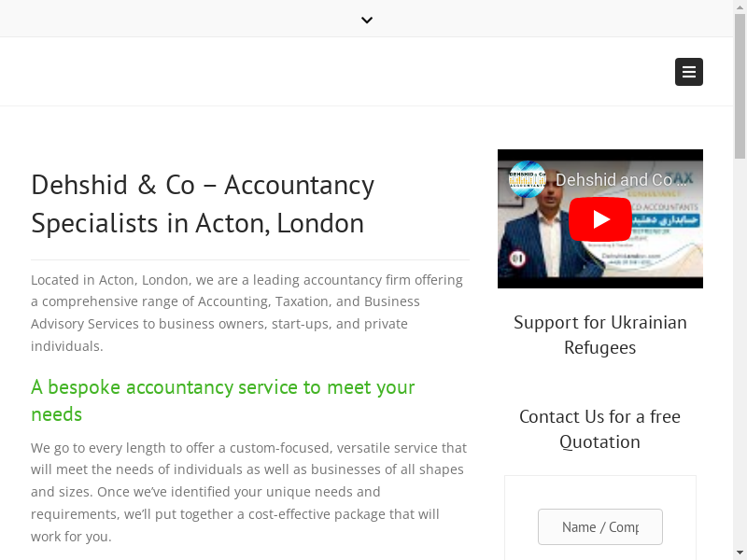This screenshot has width=747, height=560.
Task: Click the green 'A bespoke accountancy service' heading
Action: point(223,400)
